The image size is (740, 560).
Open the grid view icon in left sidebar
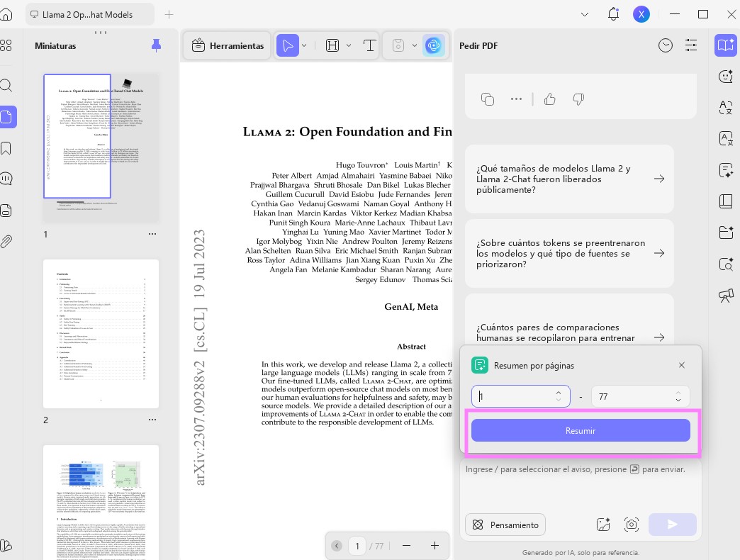coord(6,45)
